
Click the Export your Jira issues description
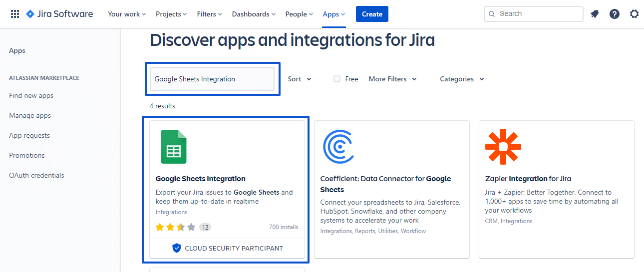click(x=224, y=197)
